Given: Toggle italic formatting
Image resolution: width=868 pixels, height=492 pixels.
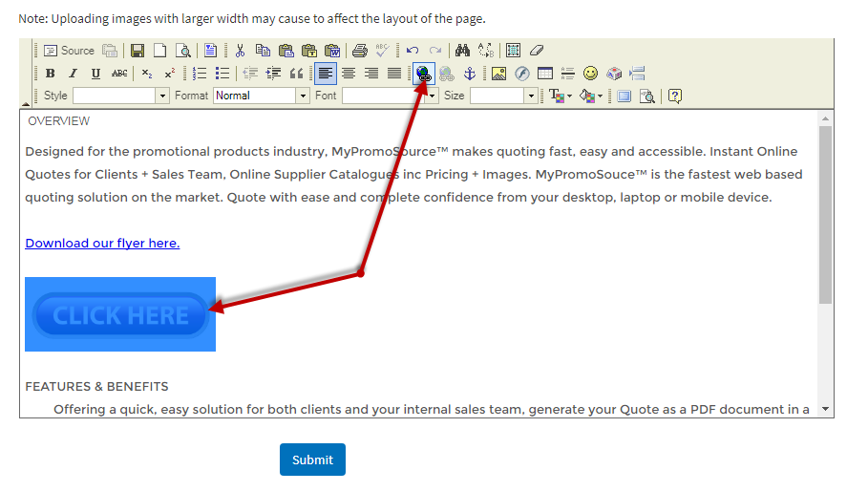Looking at the screenshot, I should coord(73,74).
